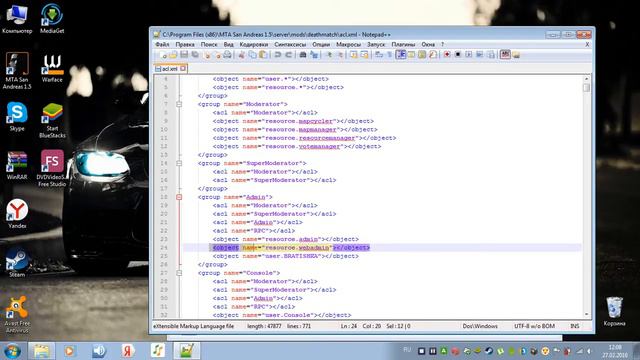Open the Окна menu
This screenshot has height=360, width=640.
click(428, 44)
